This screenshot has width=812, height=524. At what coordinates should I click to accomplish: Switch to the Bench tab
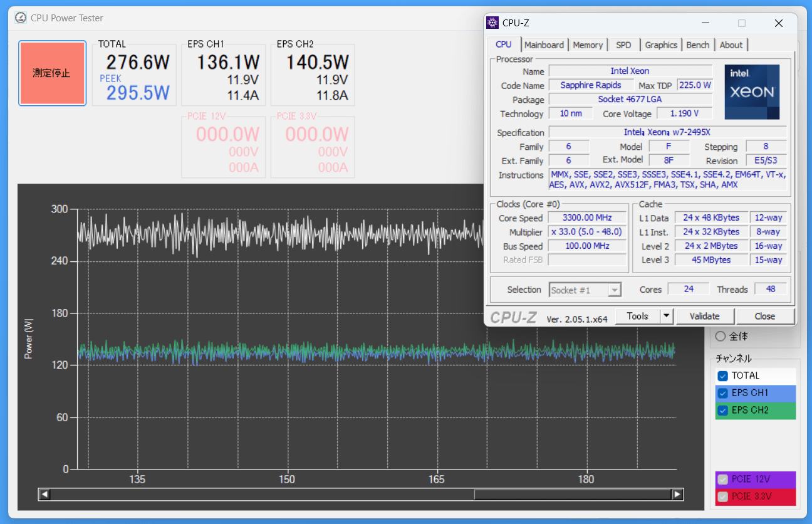(x=698, y=45)
